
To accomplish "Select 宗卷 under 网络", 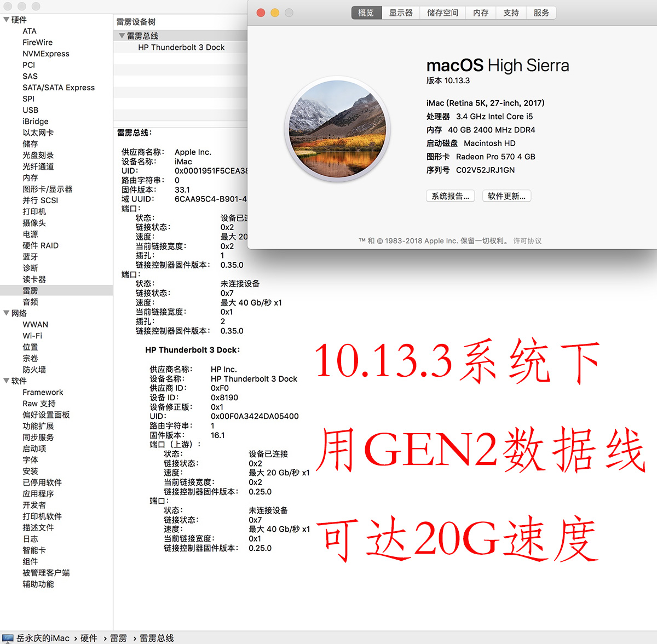I will pyautogui.click(x=30, y=359).
